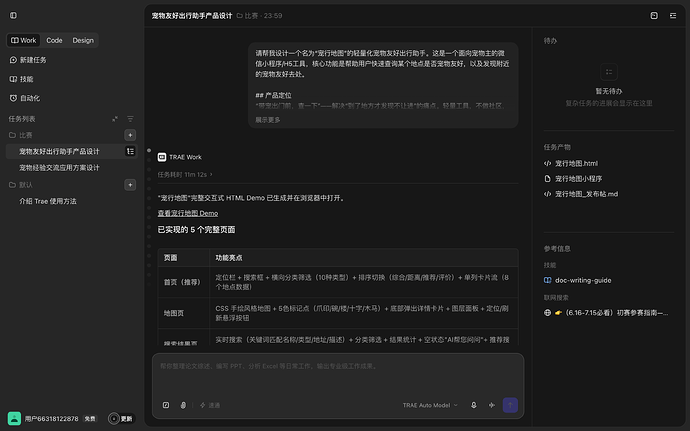Viewport: 690px width, 431px height.
Task: Toggle the left sidebar panel icon
Action: (x=13, y=15)
